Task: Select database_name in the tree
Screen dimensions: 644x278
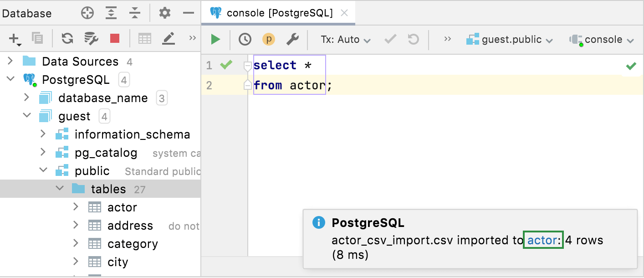Action: tap(100, 98)
